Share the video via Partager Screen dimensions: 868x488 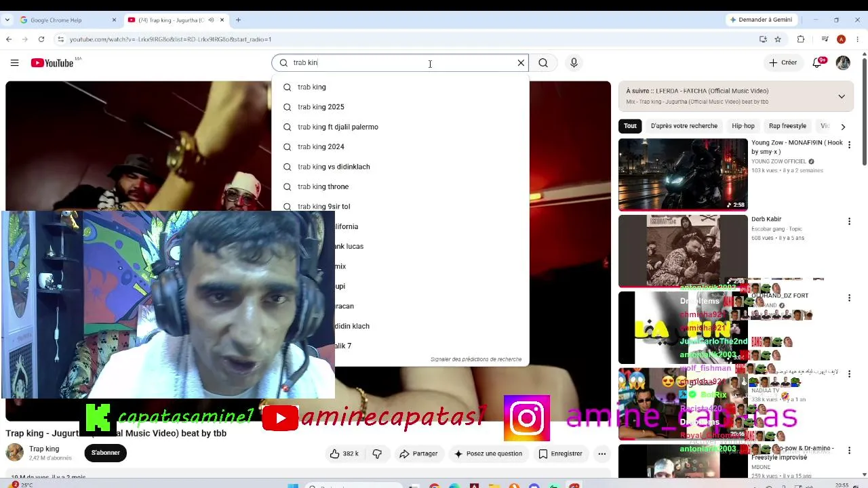click(x=418, y=453)
